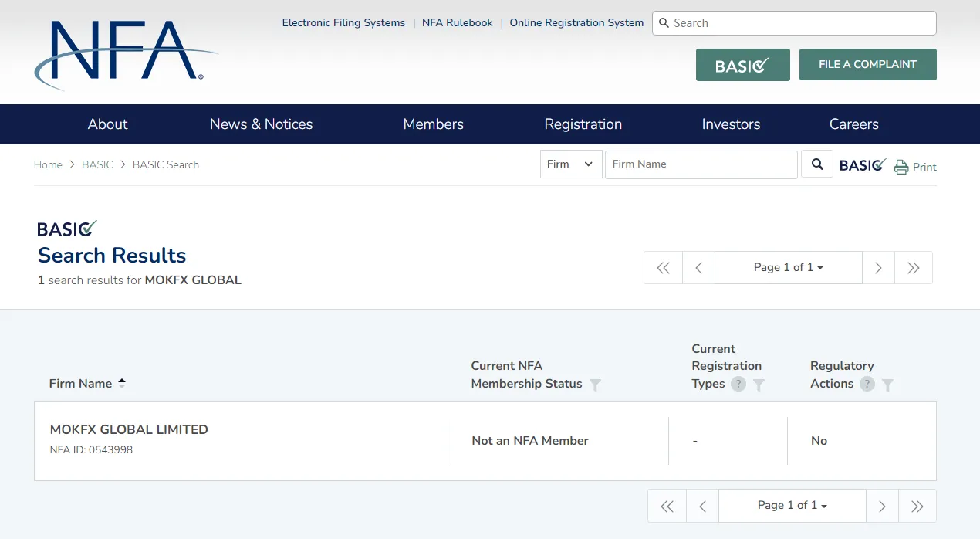Open the Firm search type dropdown
The height and width of the screenshot is (539, 980).
[x=571, y=164]
